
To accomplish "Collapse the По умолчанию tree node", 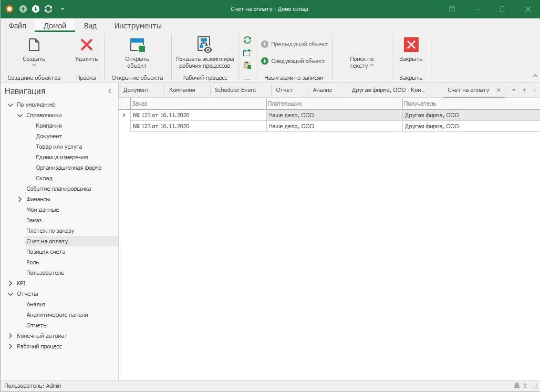I will [x=11, y=105].
